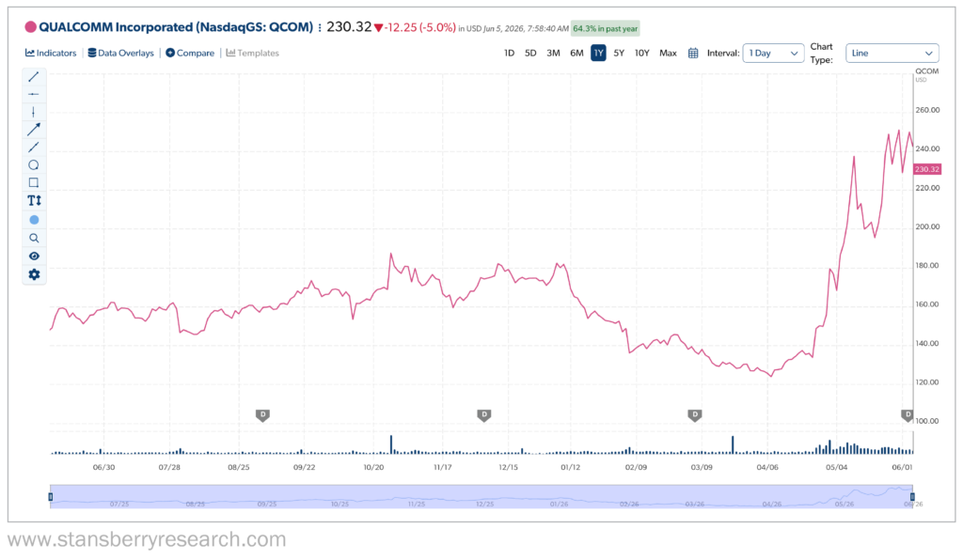Image resolution: width=963 pixels, height=560 pixels.
Task: Click the 260.00 price axis label
Action: tap(927, 111)
